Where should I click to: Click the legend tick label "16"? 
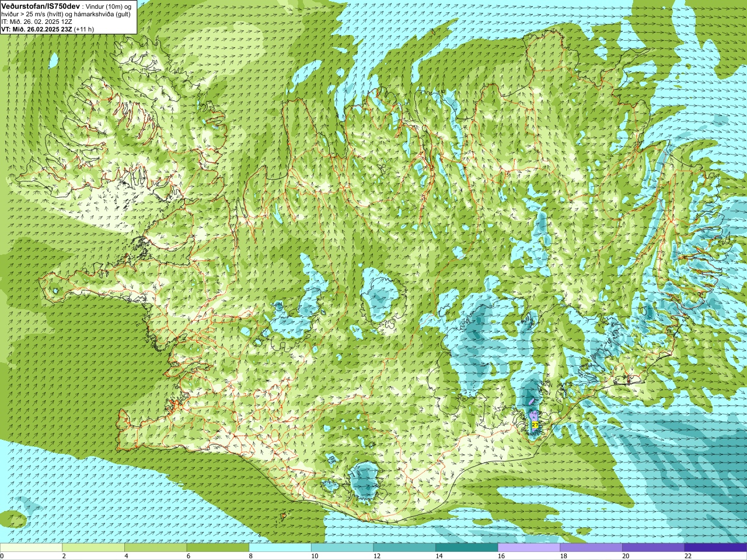(500, 556)
